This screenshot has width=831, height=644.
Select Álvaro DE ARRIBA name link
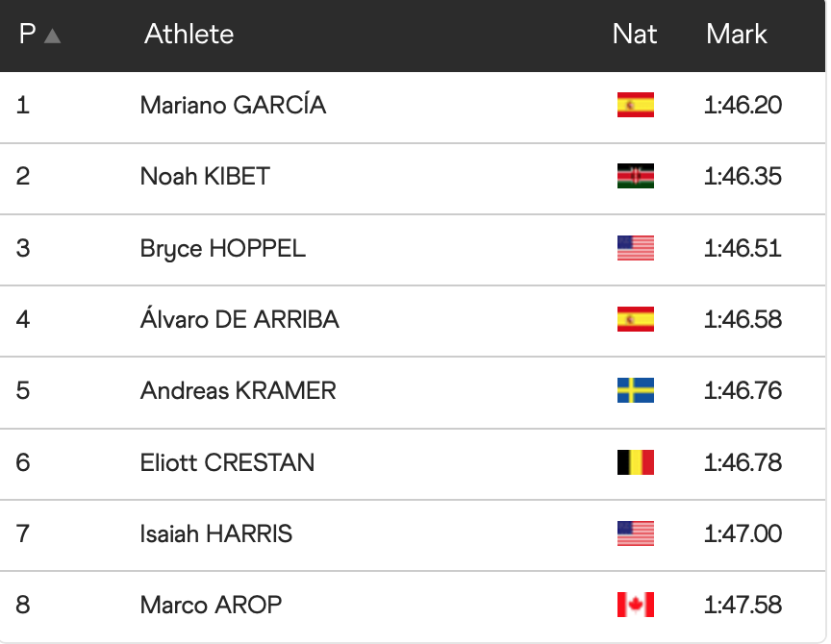239,319
